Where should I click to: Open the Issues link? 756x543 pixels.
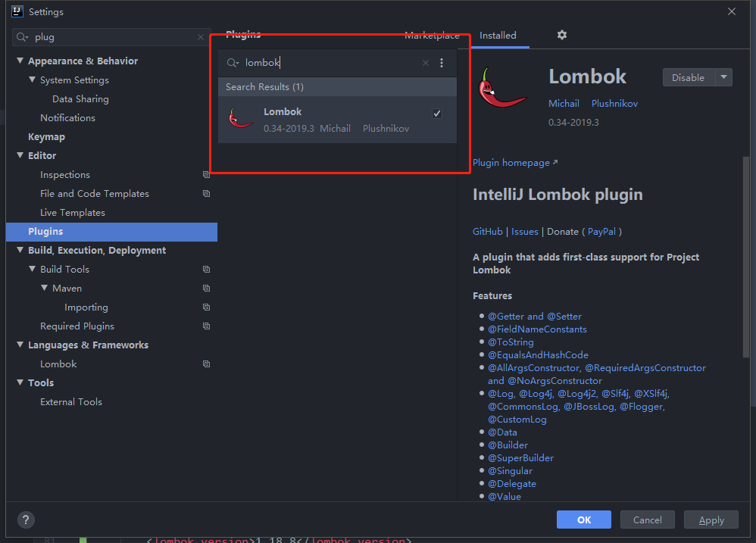click(x=524, y=231)
